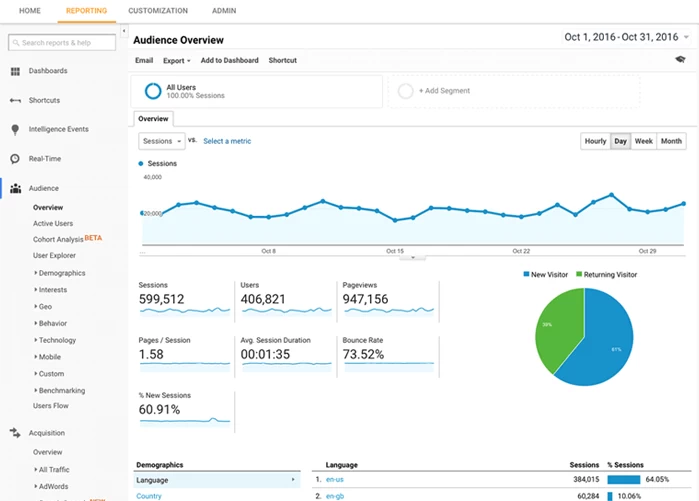Viewport: 699px width, 501px height.
Task: Switch chart granularity to Week
Action: pos(644,141)
